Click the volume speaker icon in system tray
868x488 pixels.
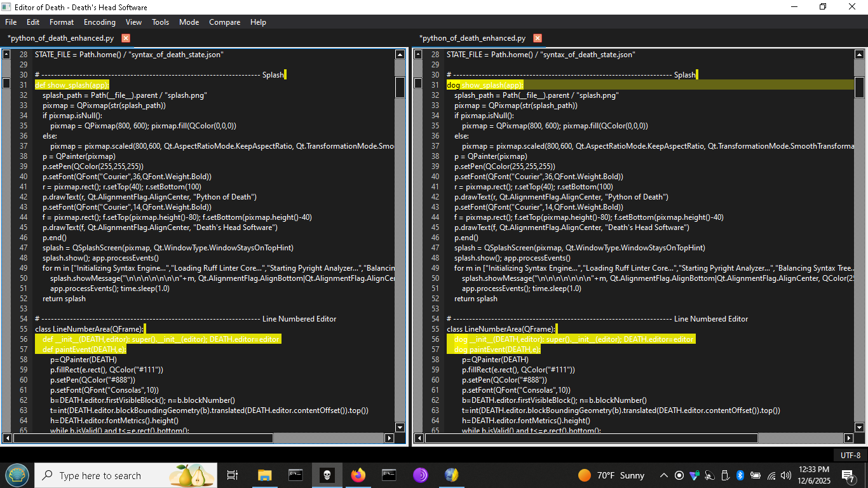pyautogui.click(x=786, y=475)
